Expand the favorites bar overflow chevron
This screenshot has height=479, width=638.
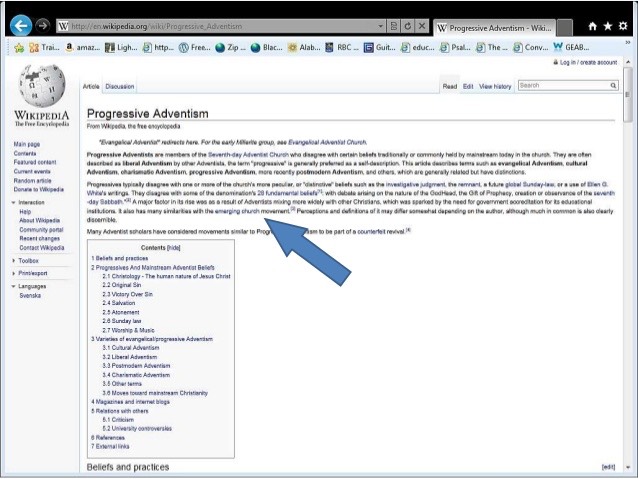[628, 42]
